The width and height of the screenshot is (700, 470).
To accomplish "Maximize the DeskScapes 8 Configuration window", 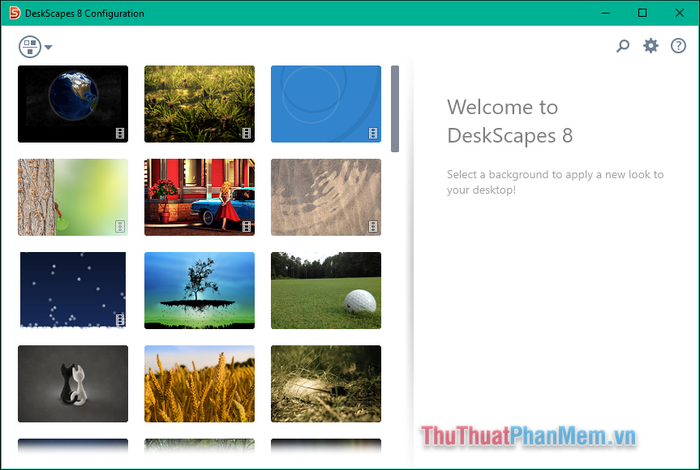I will (642, 13).
